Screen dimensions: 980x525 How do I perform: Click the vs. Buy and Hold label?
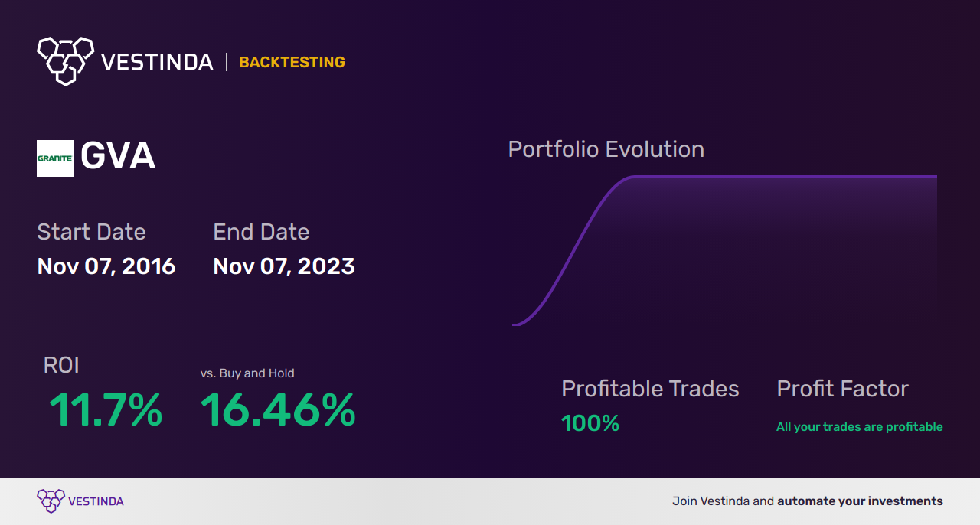coord(247,373)
